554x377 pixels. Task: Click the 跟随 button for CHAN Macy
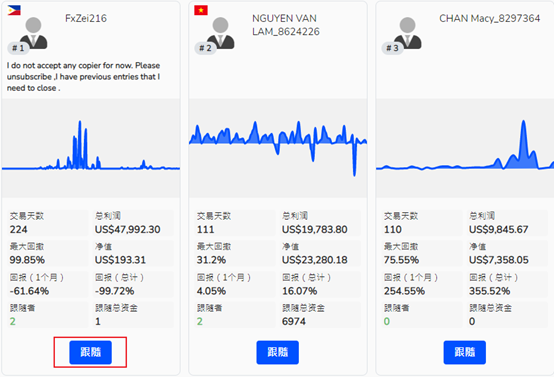click(465, 352)
